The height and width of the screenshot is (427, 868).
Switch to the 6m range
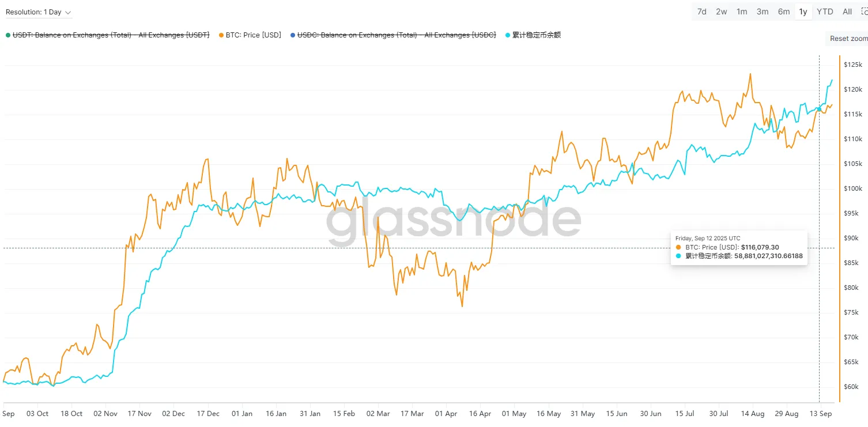pyautogui.click(x=784, y=12)
